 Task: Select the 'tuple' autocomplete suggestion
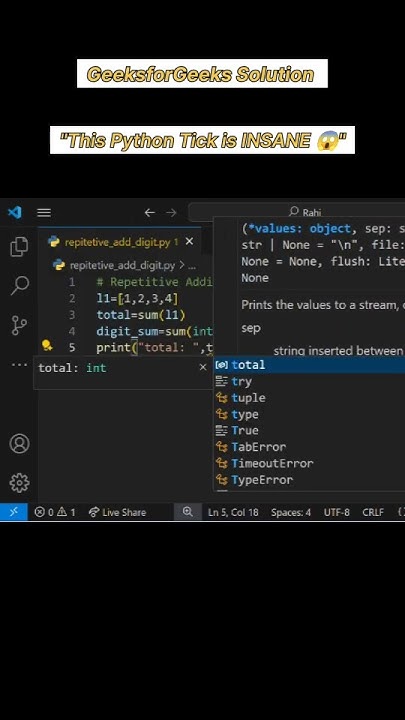pos(310,398)
